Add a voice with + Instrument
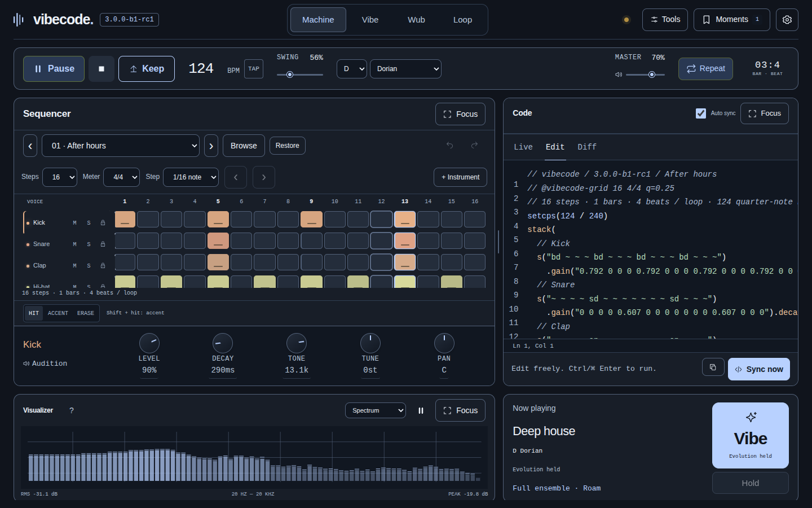The width and height of the screenshot is (812, 508). pyautogui.click(x=460, y=177)
